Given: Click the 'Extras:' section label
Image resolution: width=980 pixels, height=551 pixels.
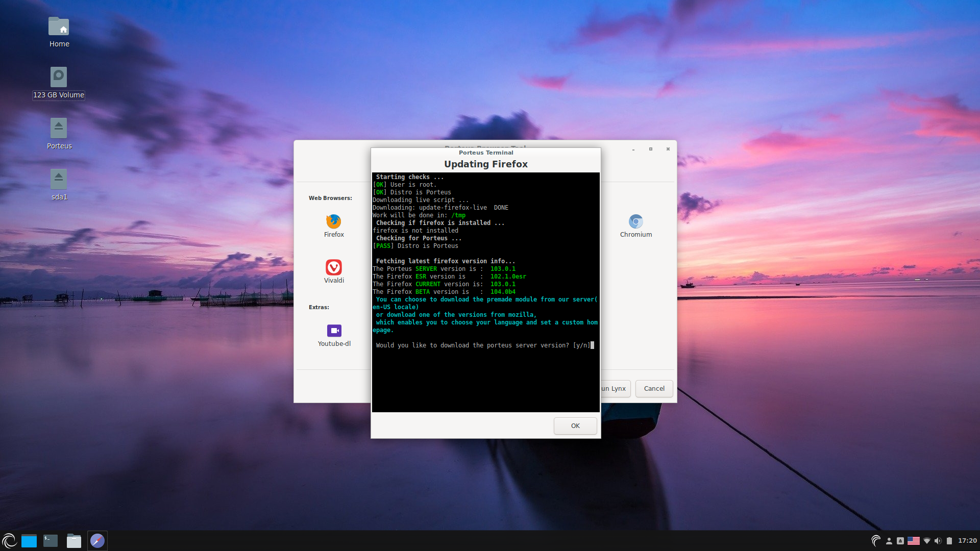Looking at the screenshot, I should 319,307.
